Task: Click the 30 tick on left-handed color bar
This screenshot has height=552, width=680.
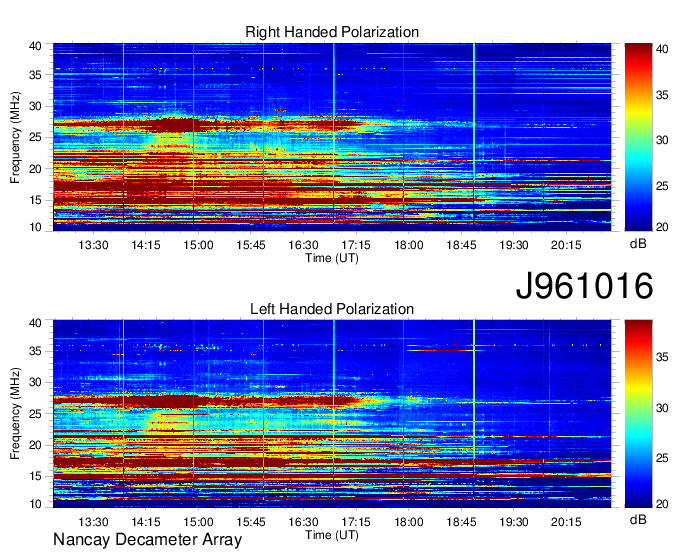Action: pyautogui.click(x=662, y=408)
